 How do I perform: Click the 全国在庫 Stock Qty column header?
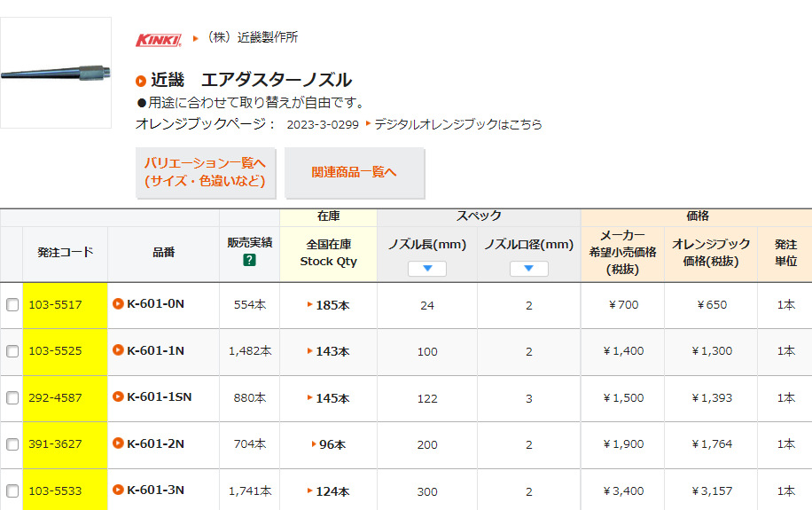328,253
